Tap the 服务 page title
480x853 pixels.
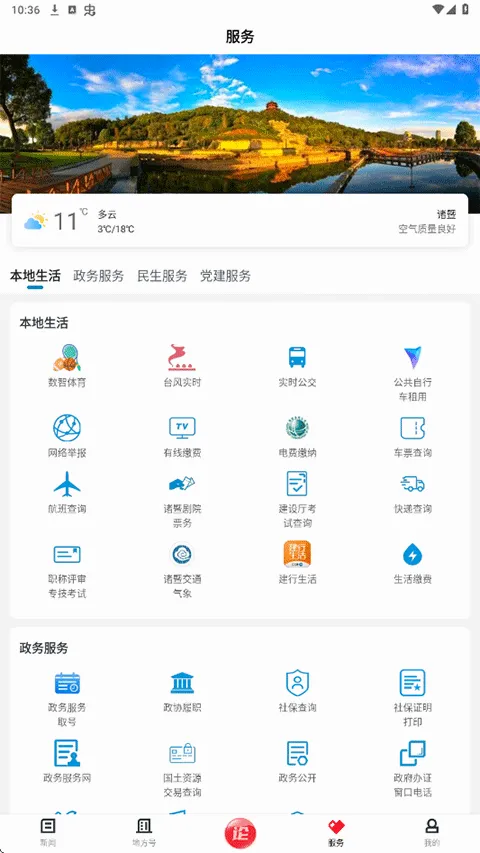click(240, 36)
